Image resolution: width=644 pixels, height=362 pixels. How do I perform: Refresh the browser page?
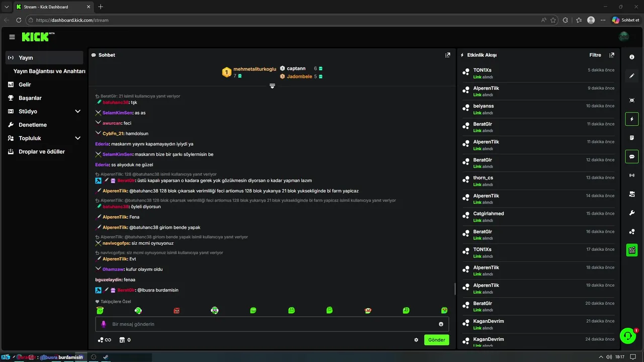click(x=19, y=20)
